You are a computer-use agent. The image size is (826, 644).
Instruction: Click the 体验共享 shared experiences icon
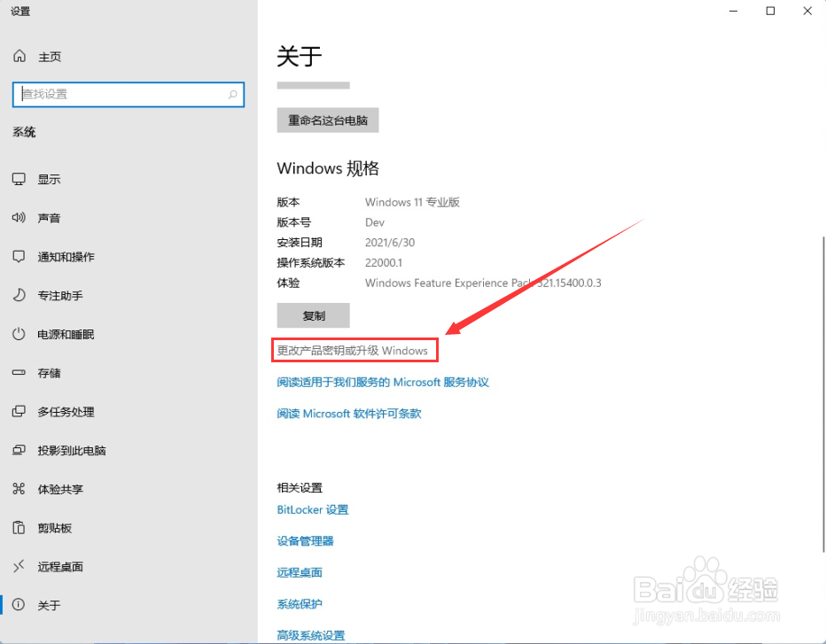[x=19, y=488]
